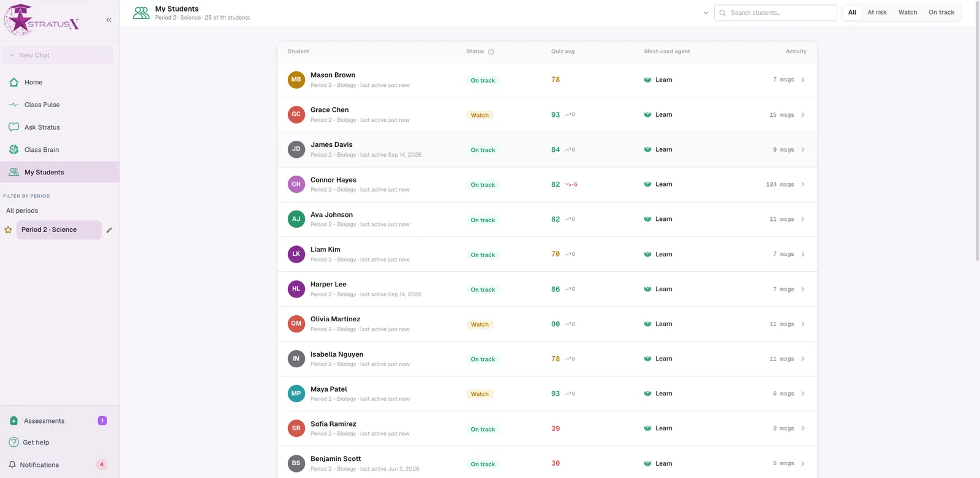Expand James Davis' row chevron

tap(803, 149)
